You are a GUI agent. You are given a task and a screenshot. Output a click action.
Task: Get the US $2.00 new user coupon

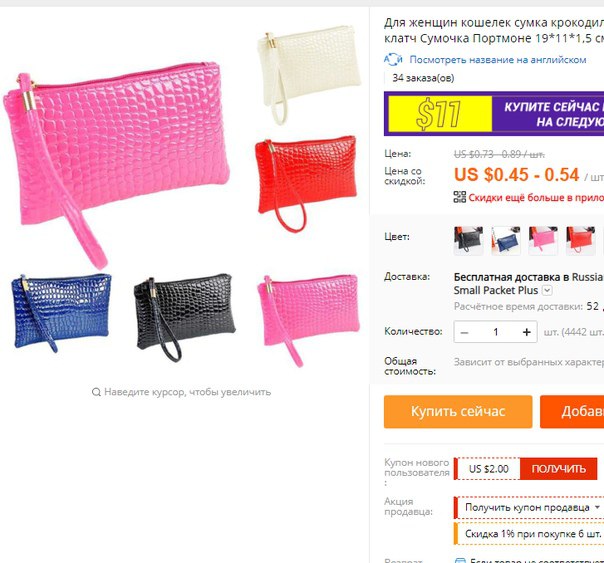(x=558, y=469)
